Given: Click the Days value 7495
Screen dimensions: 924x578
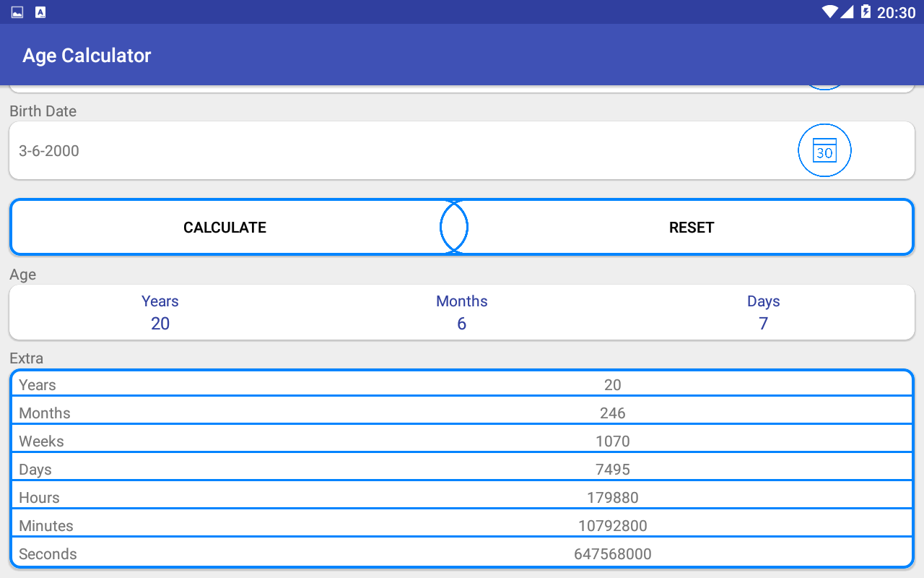Looking at the screenshot, I should tap(613, 470).
